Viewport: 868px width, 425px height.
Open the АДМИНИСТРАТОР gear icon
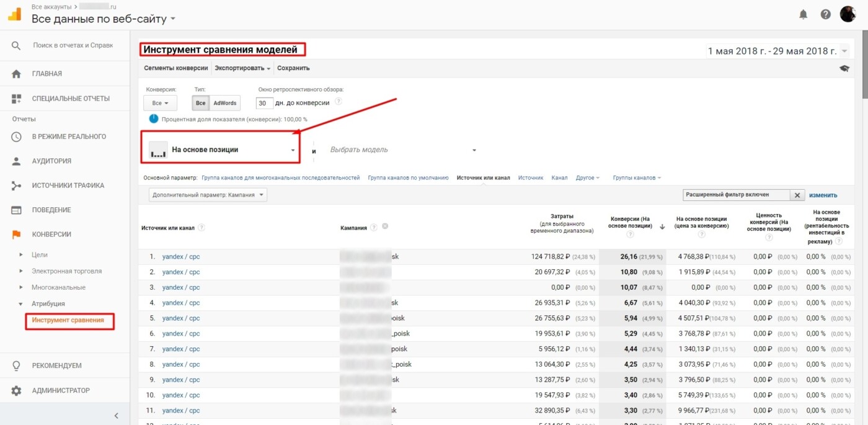coord(17,391)
